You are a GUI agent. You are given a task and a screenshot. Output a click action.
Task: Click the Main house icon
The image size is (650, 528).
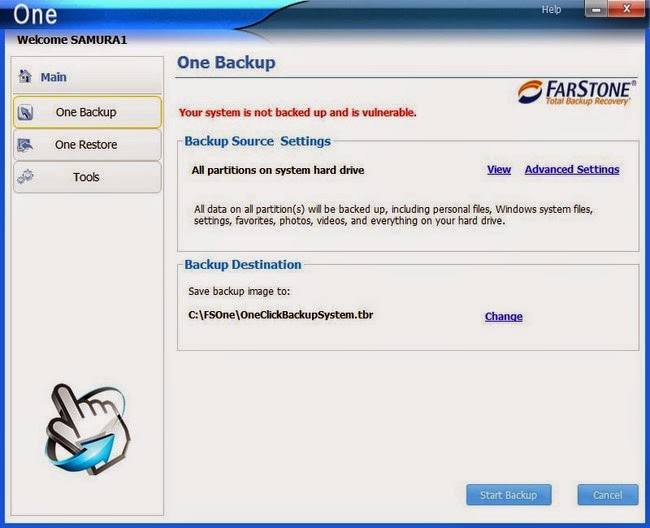coord(25,76)
